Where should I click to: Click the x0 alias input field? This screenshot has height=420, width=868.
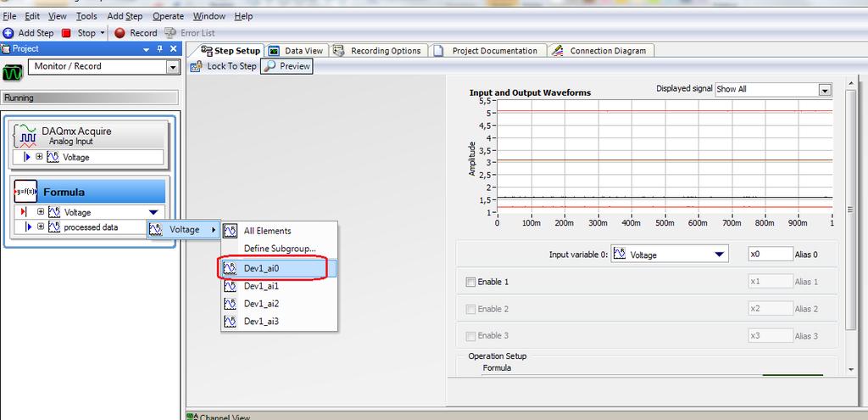771,255
